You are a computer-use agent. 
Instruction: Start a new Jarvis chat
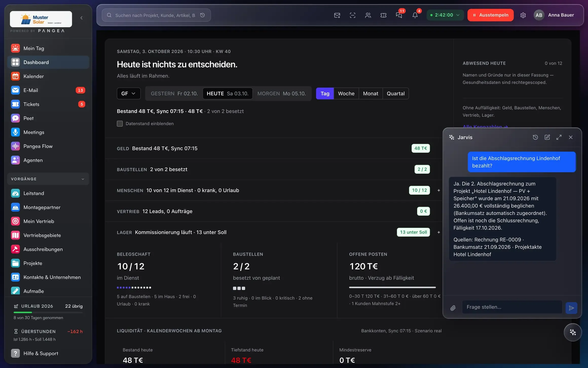click(x=547, y=137)
